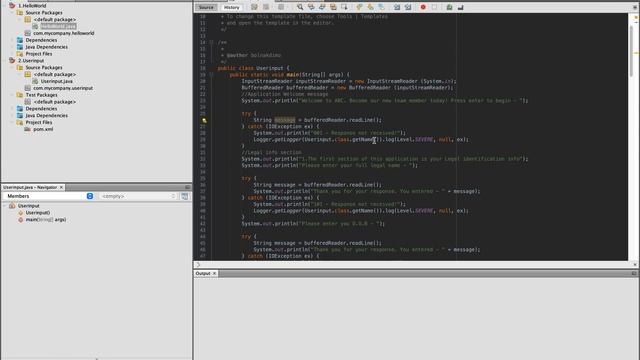
Task: Open the <empty> filter combo box
Action: 138,196
